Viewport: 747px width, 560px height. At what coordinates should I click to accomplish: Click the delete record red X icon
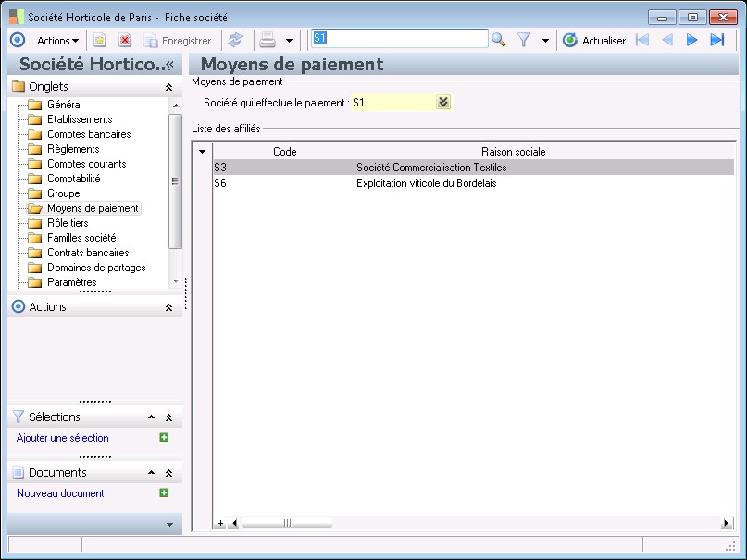click(x=125, y=41)
